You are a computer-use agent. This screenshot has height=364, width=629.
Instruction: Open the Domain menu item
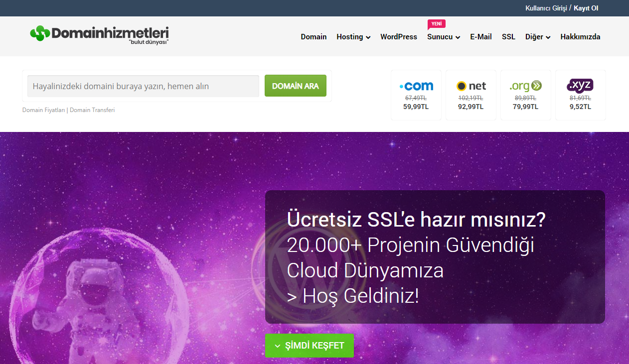[x=314, y=37]
